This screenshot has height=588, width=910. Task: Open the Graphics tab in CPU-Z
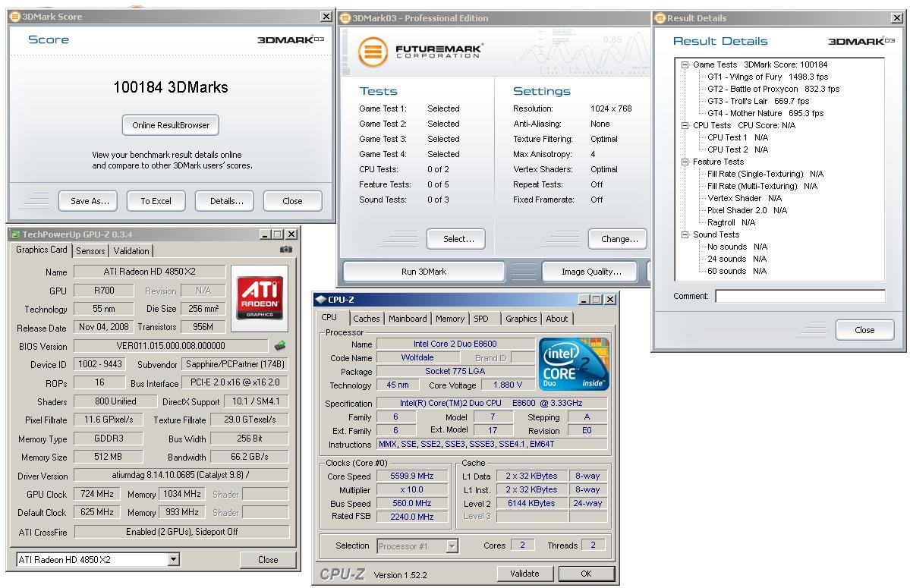(x=521, y=319)
